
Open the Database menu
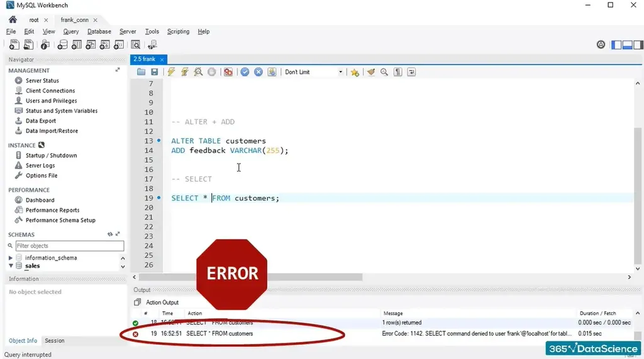pos(99,31)
